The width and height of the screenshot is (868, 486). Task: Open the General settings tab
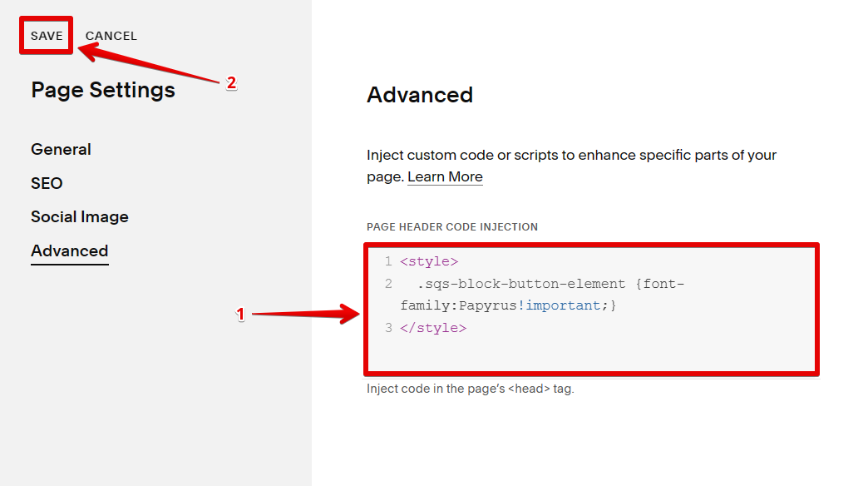click(61, 150)
